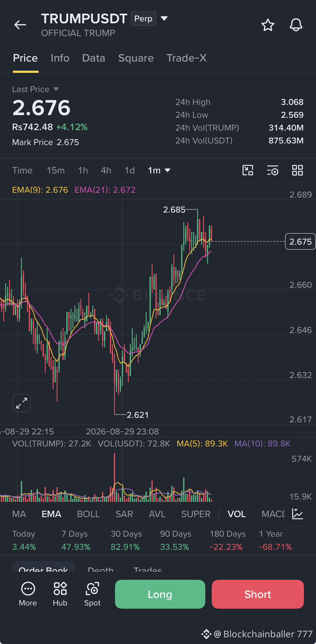Switch to the Info tab
316x644 pixels.
60,58
